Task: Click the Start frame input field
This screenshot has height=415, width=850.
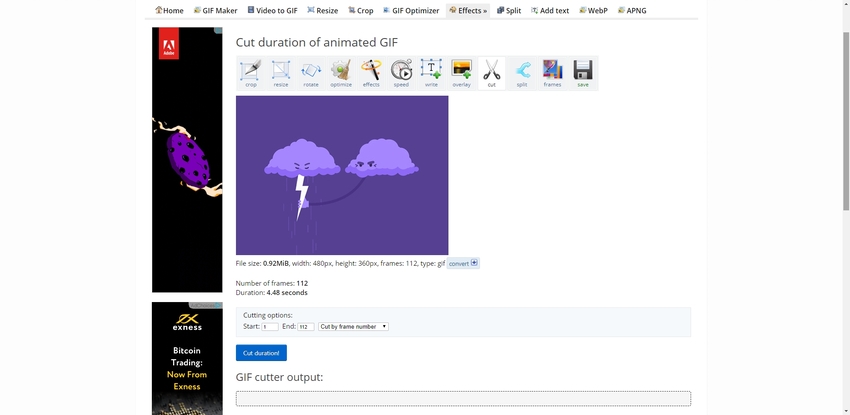Action: 270,326
